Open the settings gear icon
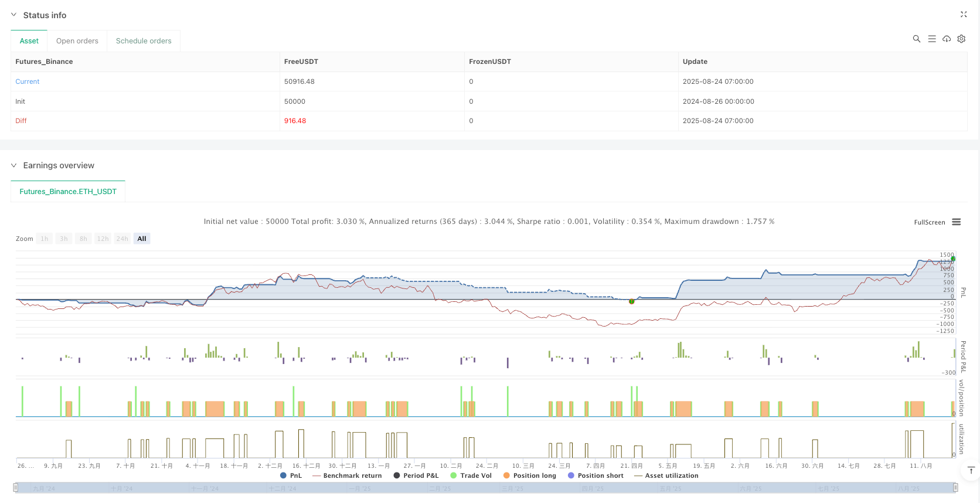 click(x=961, y=39)
